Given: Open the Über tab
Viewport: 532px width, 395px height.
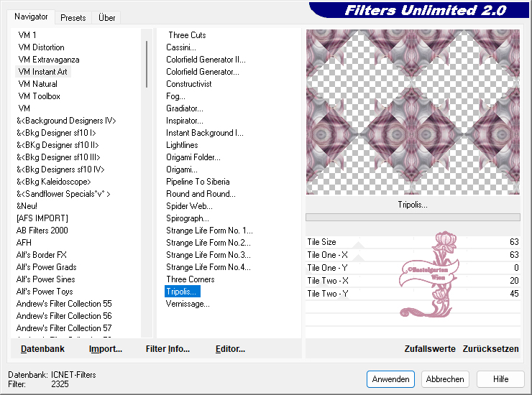Looking at the screenshot, I should (x=106, y=18).
